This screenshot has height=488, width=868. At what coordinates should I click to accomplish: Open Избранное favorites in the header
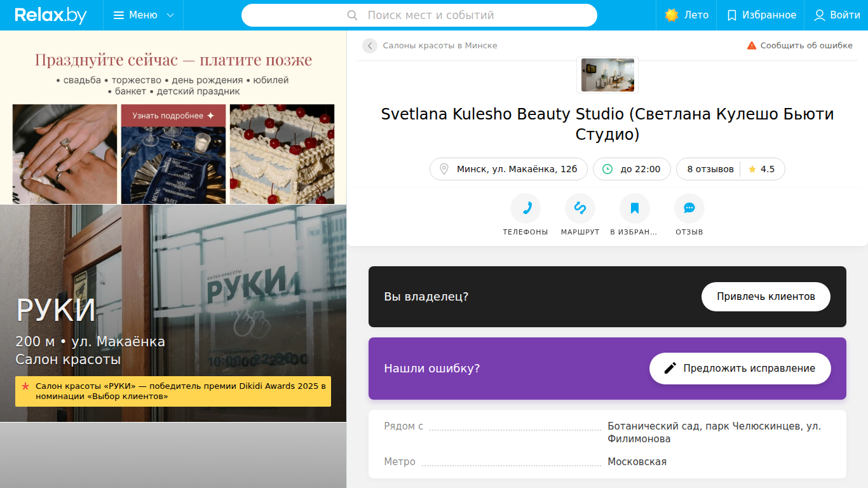coord(761,15)
